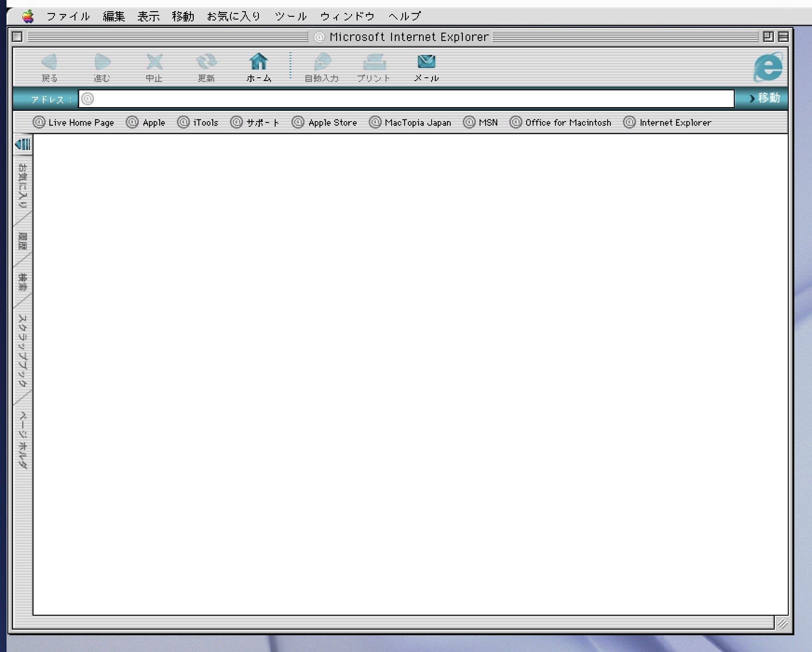
Task: Click the Internet Explorer 'e' logo
Action: pyautogui.click(x=768, y=67)
